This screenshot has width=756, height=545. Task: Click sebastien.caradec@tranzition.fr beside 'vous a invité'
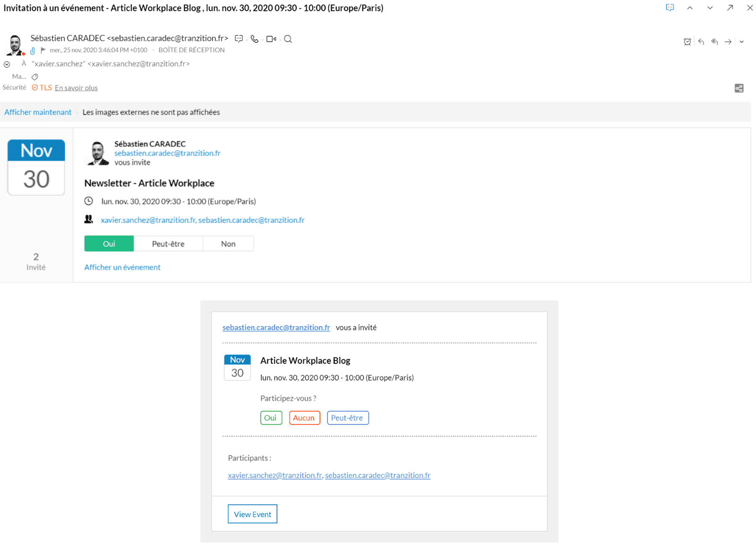[276, 327]
